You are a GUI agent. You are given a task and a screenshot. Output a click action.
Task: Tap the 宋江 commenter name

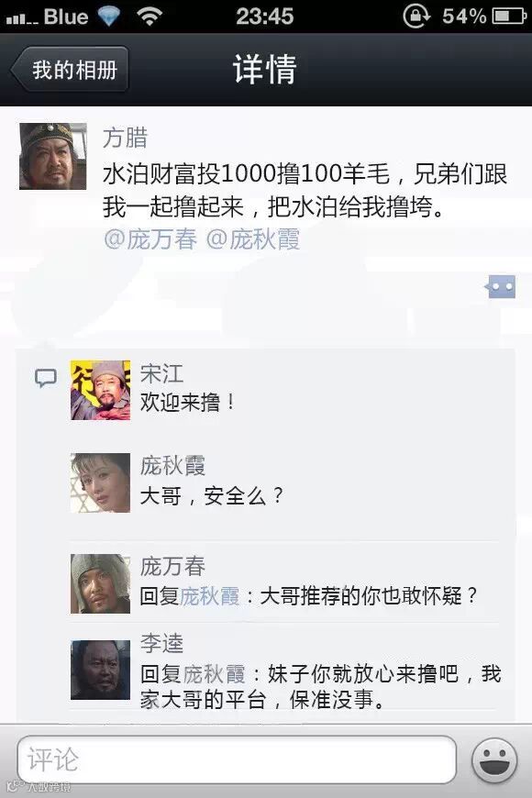161,373
